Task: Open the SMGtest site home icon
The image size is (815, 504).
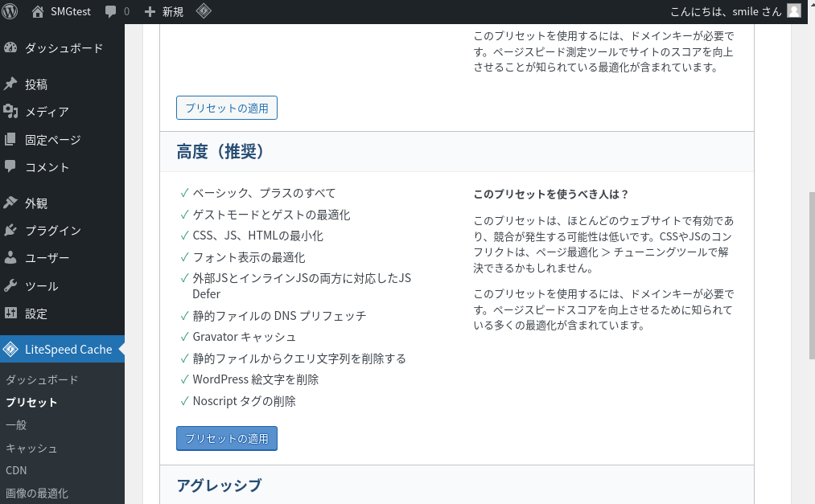Action: coord(38,11)
